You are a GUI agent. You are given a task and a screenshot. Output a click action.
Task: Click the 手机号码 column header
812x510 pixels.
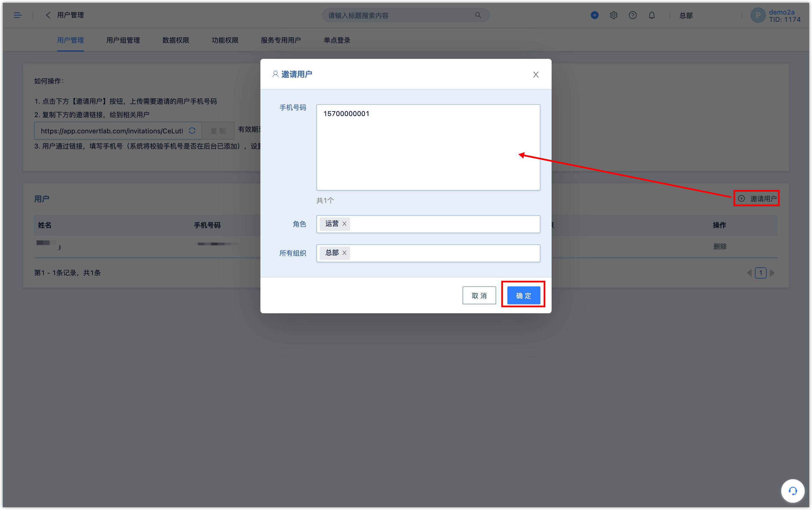(207, 225)
